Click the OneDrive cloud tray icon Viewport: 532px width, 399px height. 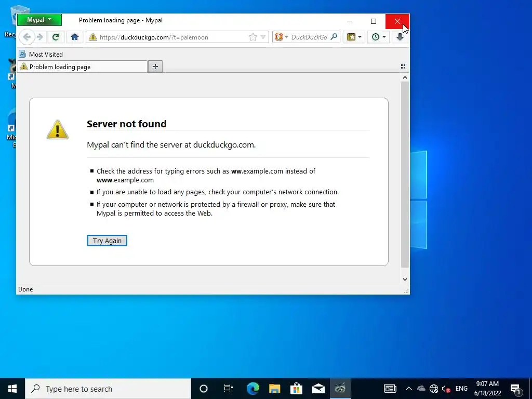pos(421,389)
